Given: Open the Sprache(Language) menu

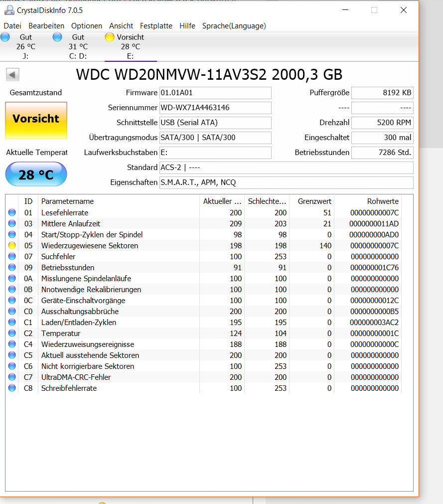Looking at the screenshot, I should [234, 26].
